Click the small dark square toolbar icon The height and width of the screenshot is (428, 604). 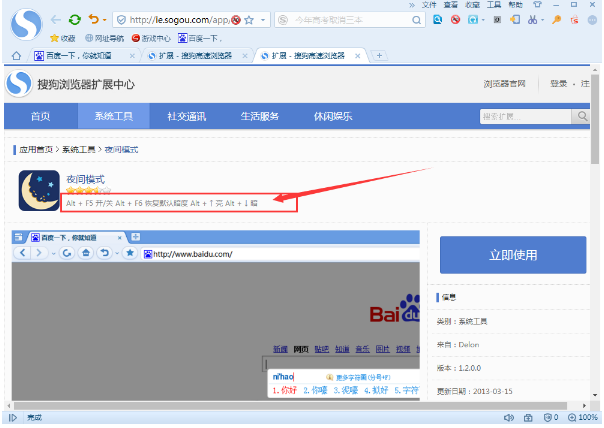(x=497, y=19)
